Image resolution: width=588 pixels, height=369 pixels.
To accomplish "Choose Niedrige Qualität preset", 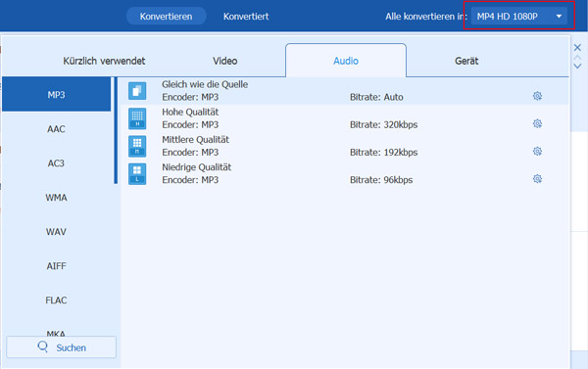I will coord(345,174).
